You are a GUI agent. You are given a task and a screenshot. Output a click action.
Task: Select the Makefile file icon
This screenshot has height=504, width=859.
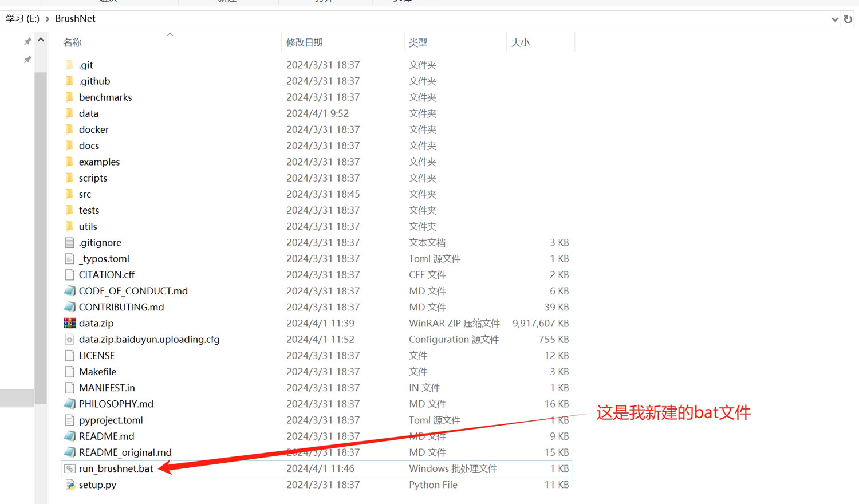click(69, 371)
